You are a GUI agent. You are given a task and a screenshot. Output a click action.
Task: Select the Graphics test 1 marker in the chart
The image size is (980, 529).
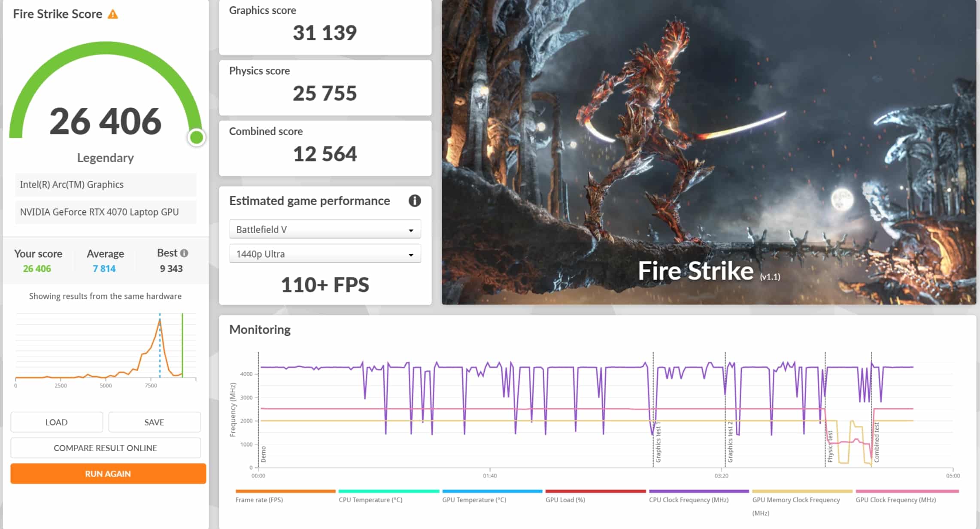[x=658, y=442]
